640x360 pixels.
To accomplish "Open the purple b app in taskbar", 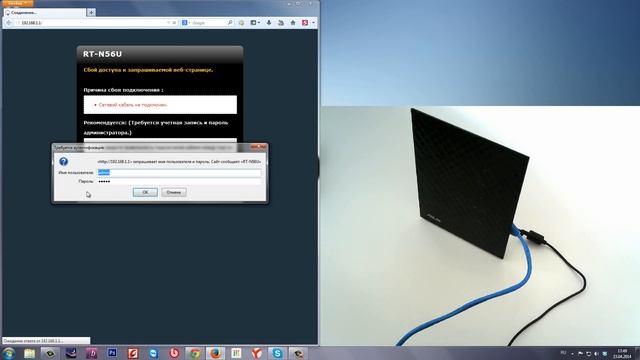I will (91, 353).
